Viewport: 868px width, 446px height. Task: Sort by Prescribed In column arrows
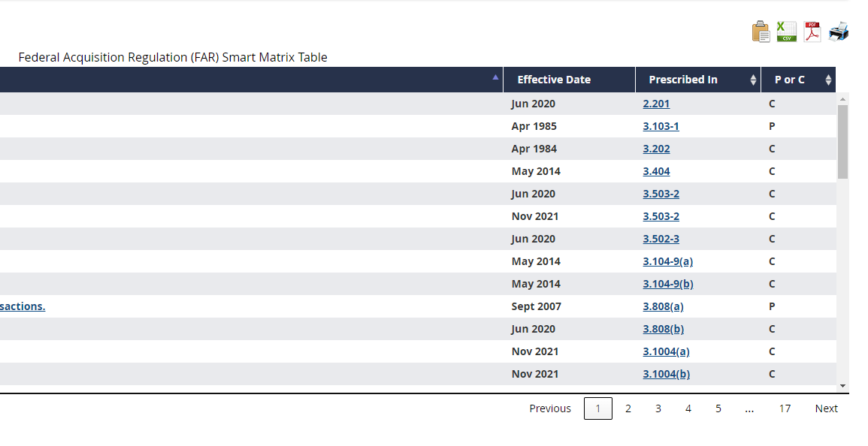[x=753, y=80]
